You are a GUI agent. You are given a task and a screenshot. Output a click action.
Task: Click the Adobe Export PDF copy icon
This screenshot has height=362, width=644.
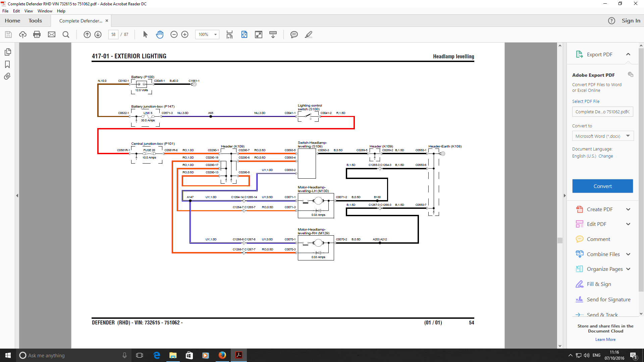click(x=631, y=74)
